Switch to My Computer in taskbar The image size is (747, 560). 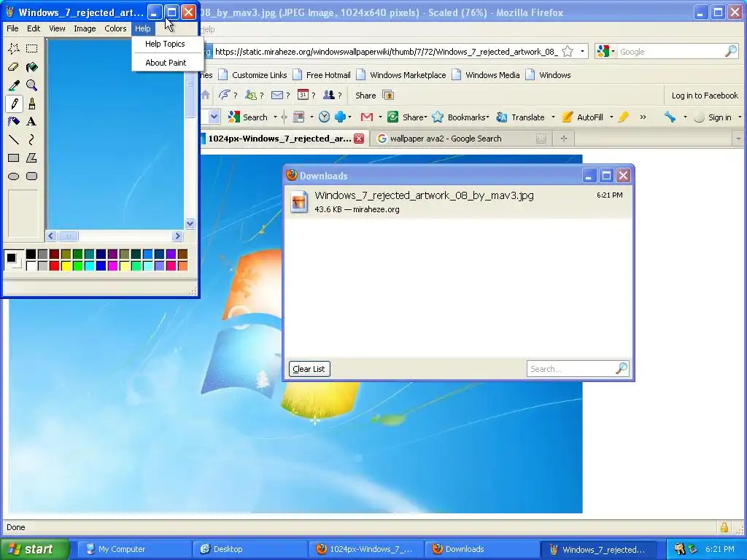[x=133, y=549]
